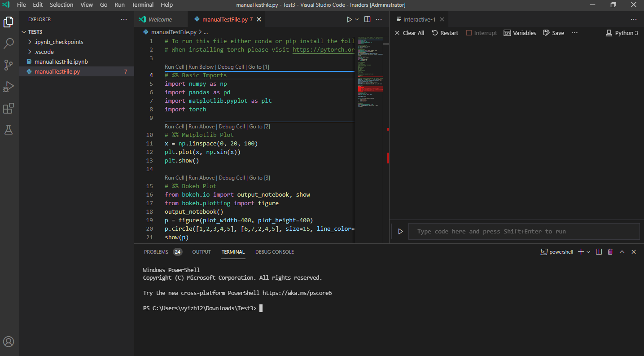Switch to the Welcome tab
This screenshot has width=644, height=356.
pos(161,19)
